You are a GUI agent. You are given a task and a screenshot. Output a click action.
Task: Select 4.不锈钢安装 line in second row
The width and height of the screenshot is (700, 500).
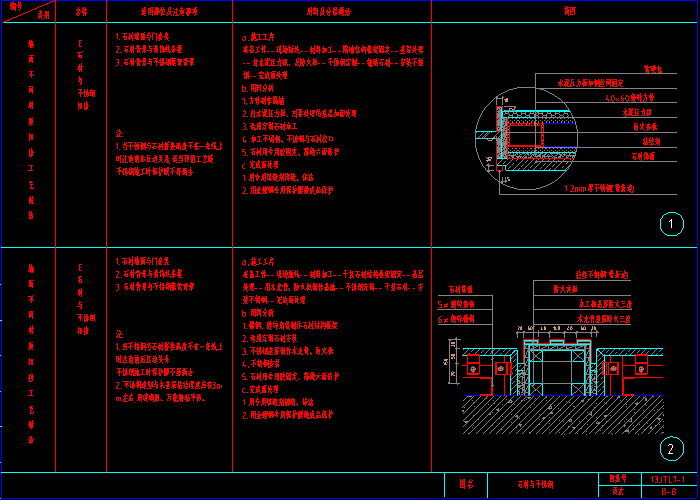pos(262,363)
